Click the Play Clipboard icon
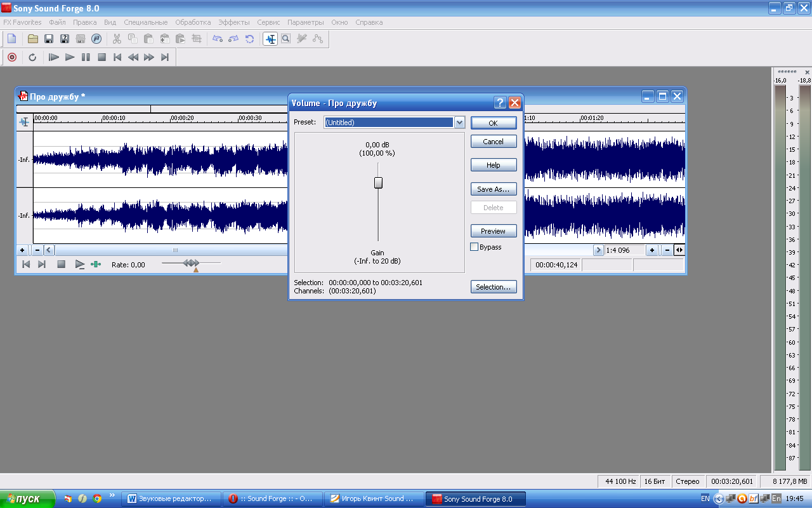This screenshot has width=812, height=508. tap(180, 39)
